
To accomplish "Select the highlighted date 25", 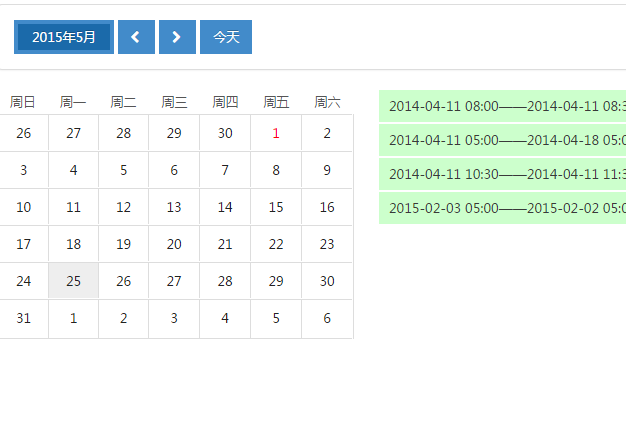I will tap(73, 281).
